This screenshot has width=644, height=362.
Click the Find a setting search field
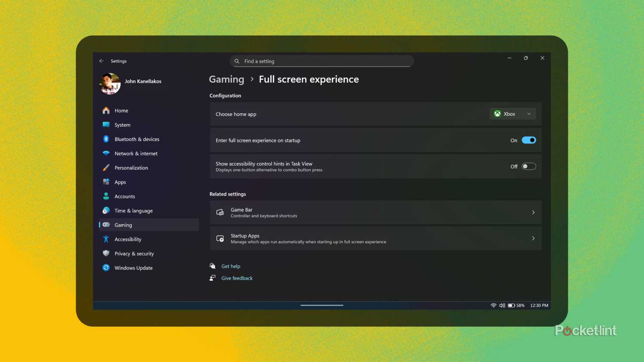pos(321,61)
